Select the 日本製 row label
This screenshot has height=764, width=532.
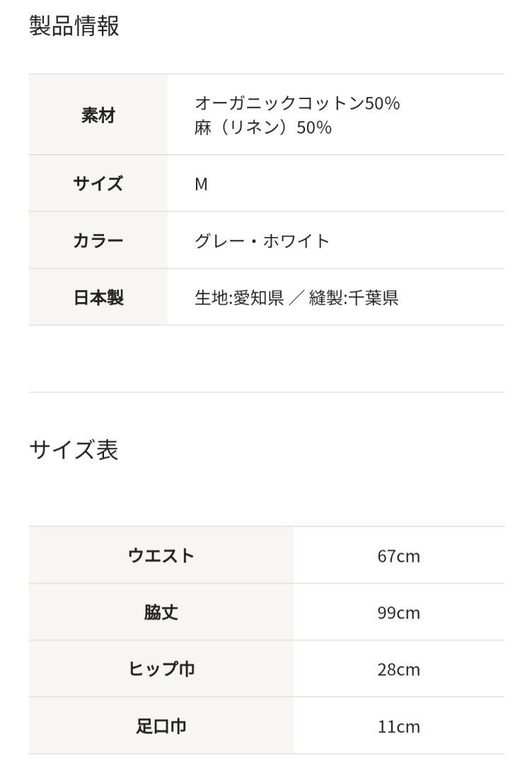coord(98,297)
